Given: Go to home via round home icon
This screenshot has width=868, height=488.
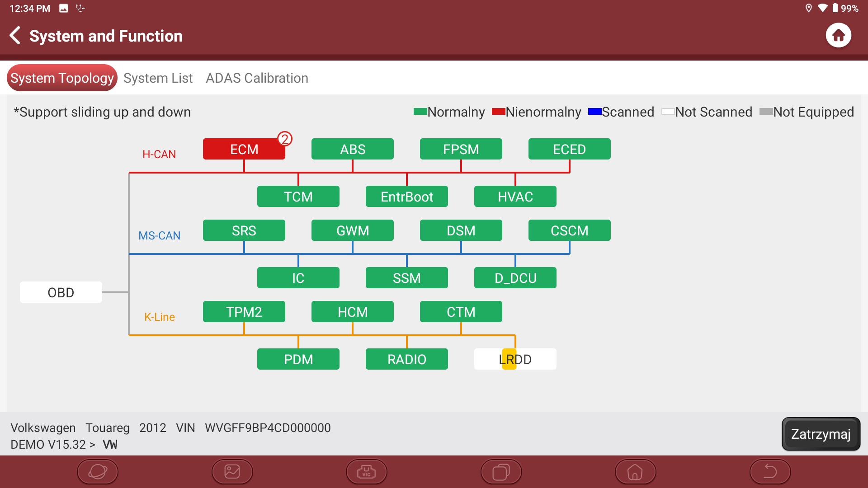Looking at the screenshot, I should (838, 35).
